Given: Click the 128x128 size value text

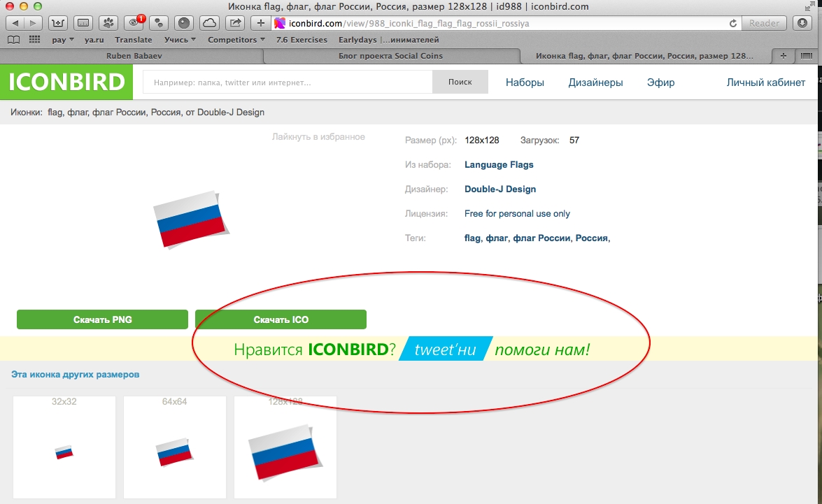Looking at the screenshot, I should (x=482, y=141).
